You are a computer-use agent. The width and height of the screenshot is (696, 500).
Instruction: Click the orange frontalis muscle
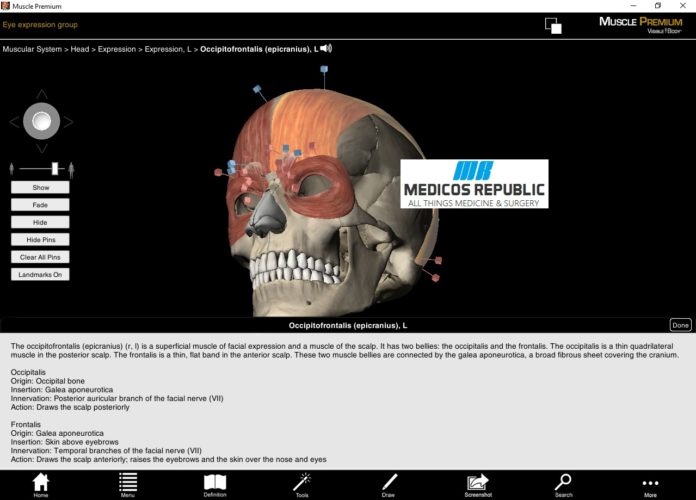306,120
